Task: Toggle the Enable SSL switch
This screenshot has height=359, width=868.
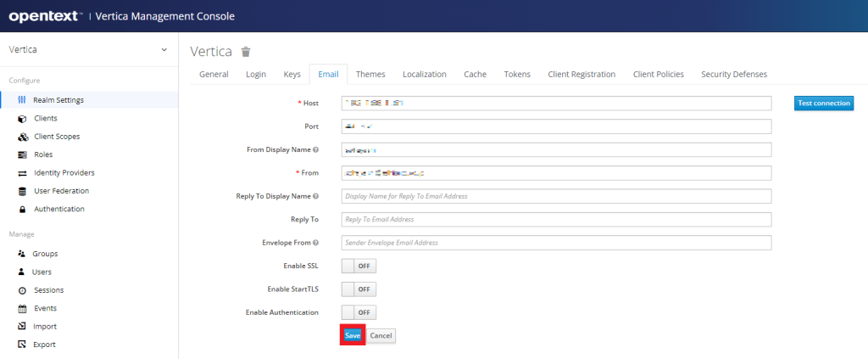Action: tap(358, 266)
